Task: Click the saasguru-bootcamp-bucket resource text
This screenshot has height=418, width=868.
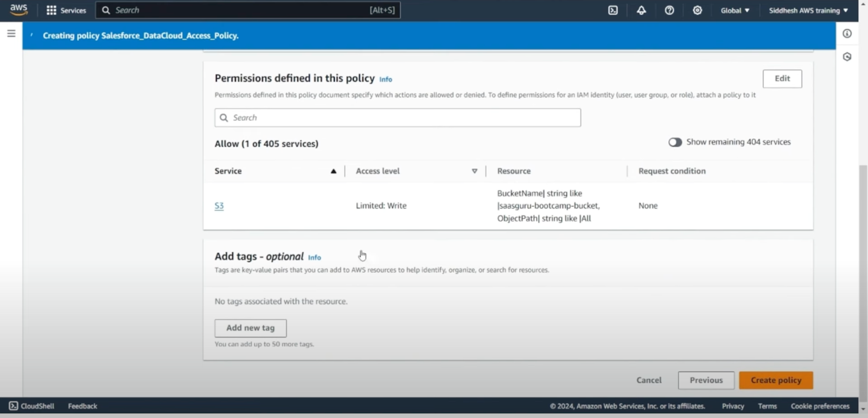Action: click(x=548, y=206)
